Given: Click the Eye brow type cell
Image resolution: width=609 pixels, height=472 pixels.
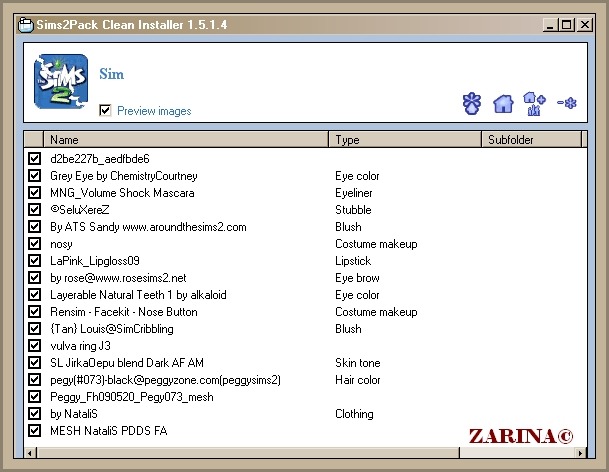Looking at the screenshot, I should tap(357, 278).
